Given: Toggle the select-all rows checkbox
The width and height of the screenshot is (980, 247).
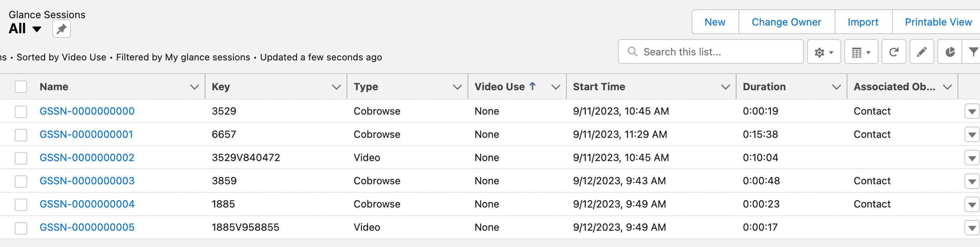Looking at the screenshot, I should (21, 87).
